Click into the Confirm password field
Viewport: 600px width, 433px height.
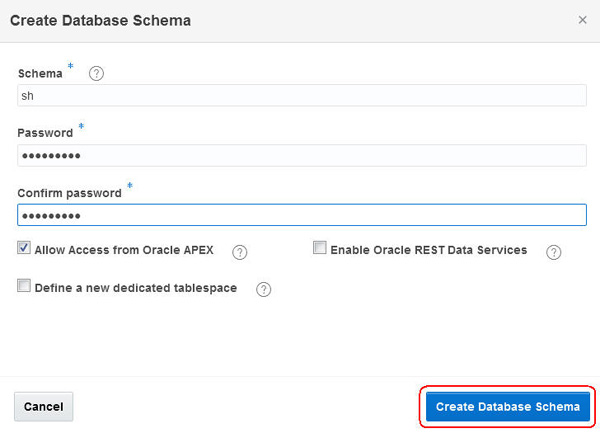click(x=301, y=215)
